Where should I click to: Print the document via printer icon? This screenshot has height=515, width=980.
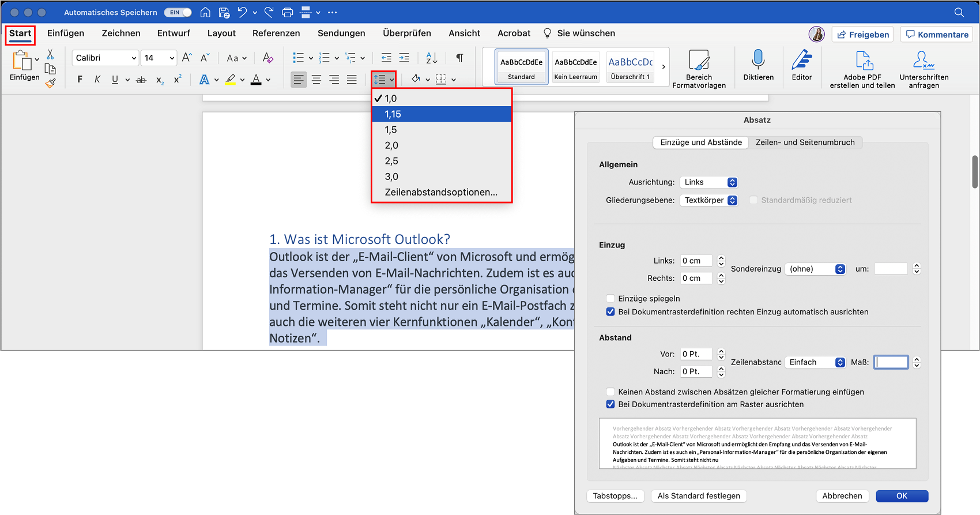(x=287, y=12)
